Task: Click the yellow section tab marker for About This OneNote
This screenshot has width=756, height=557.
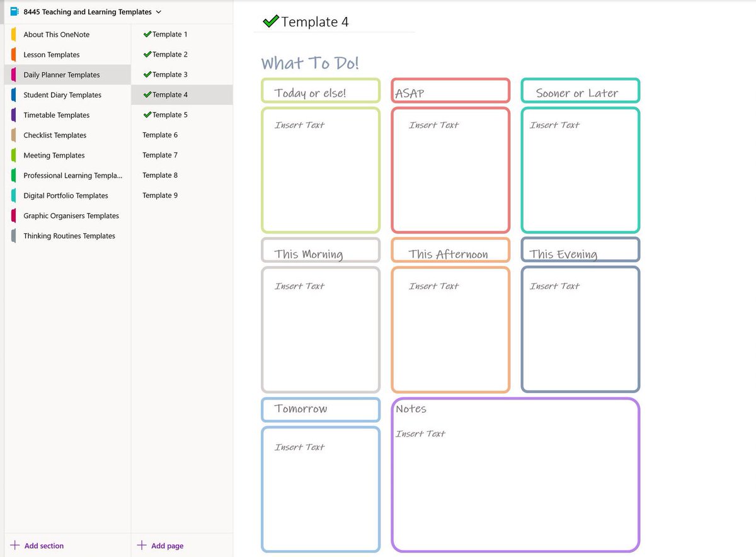Action: pos(13,35)
